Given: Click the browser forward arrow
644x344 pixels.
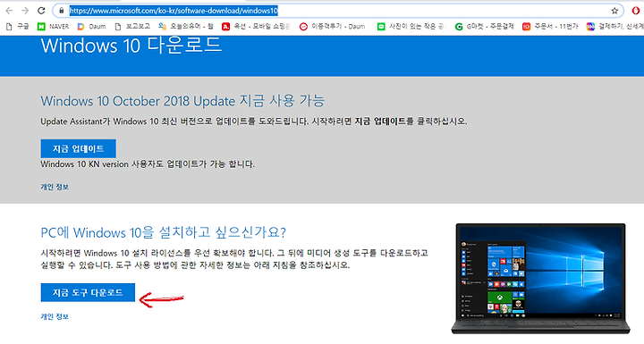Looking at the screenshot, I should pyautogui.click(x=25, y=11).
